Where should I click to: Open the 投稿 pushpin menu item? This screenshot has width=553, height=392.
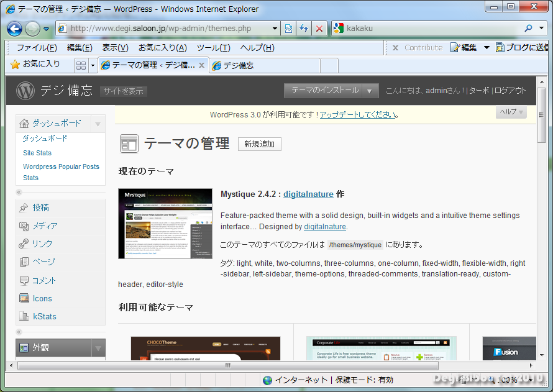click(x=60, y=208)
